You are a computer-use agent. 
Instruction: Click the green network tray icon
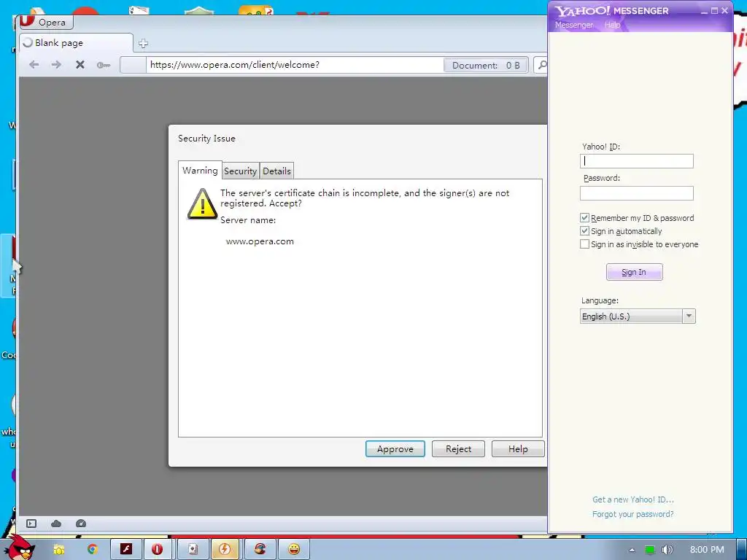tap(650, 550)
